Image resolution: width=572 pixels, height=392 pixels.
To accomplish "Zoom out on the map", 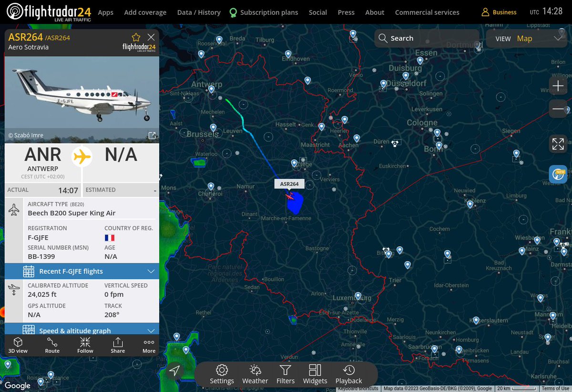I will coord(558,109).
